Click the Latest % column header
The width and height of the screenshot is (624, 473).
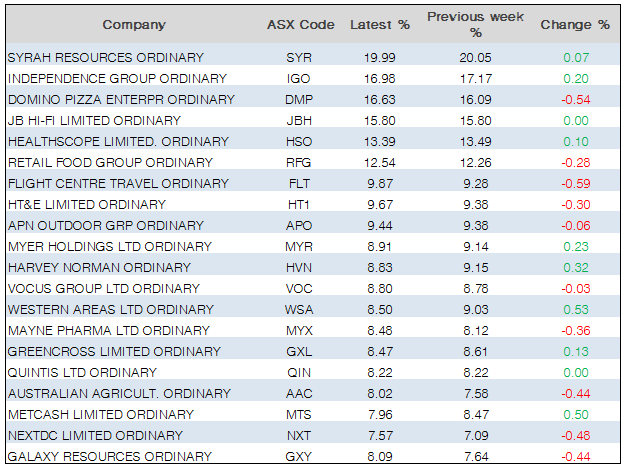(x=379, y=25)
